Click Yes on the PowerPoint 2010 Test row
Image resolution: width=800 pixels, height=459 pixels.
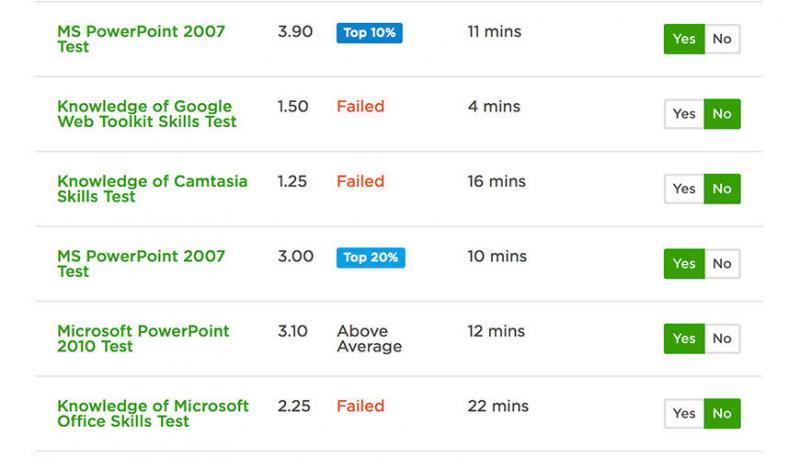click(684, 339)
